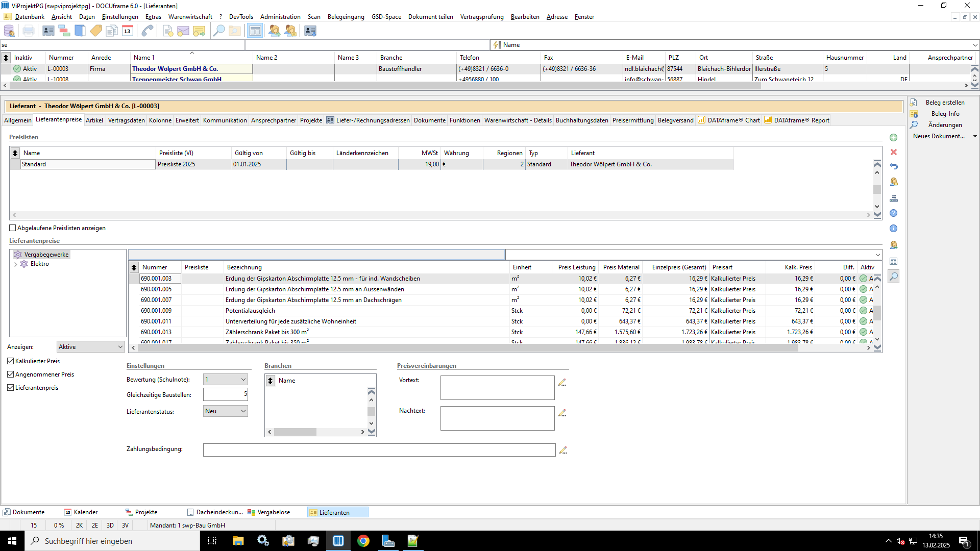Switch to the Vergabelose bottom tab
This screenshot has height=551, width=980.
click(274, 512)
